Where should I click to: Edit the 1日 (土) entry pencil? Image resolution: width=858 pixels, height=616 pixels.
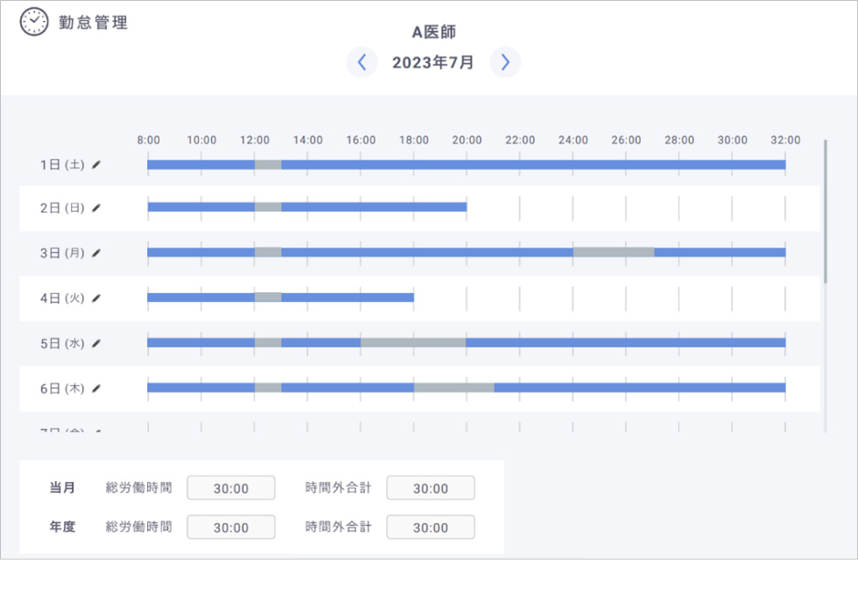coord(96,164)
